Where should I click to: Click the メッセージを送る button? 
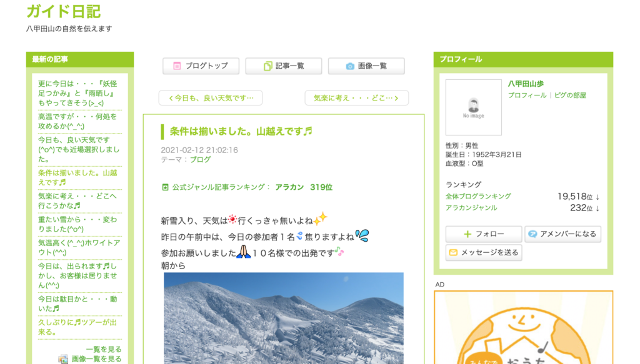coord(484,253)
